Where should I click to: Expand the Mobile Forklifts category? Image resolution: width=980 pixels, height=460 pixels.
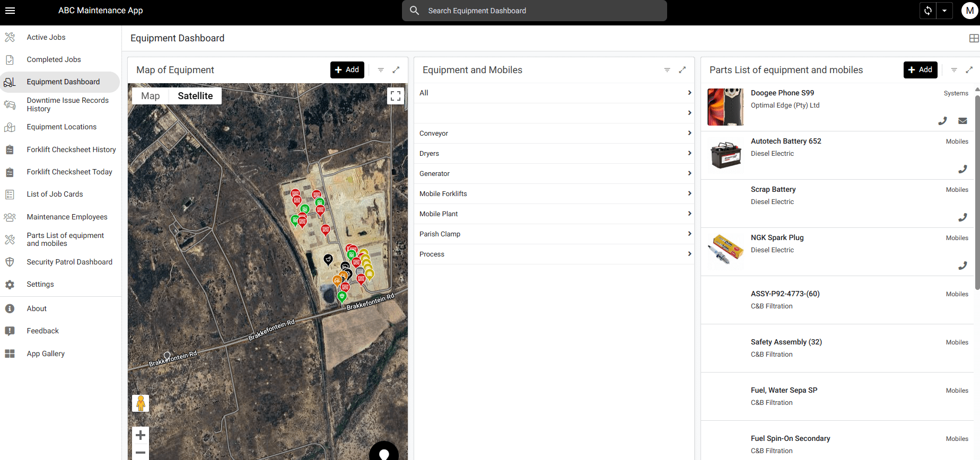coord(554,194)
